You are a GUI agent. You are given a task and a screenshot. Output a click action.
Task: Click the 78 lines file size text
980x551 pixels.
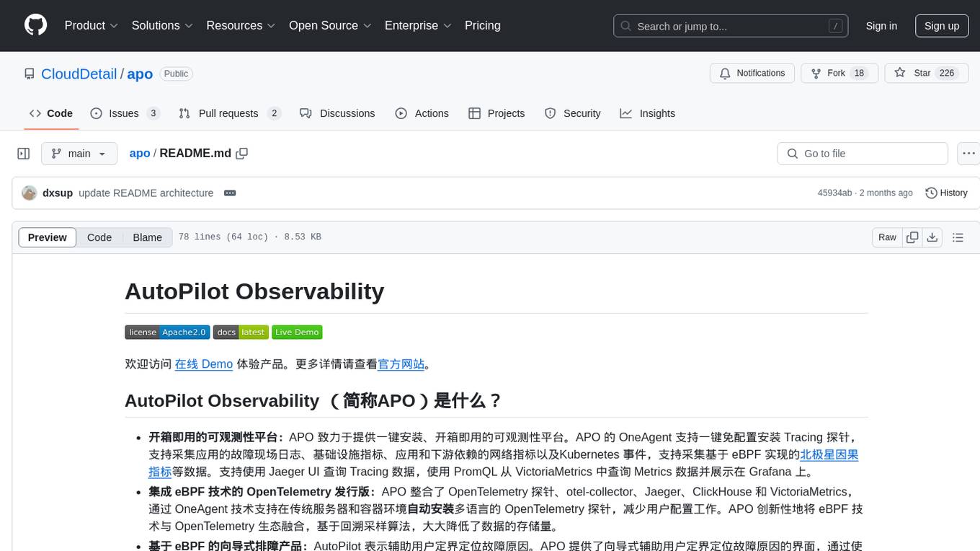[249, 237]
